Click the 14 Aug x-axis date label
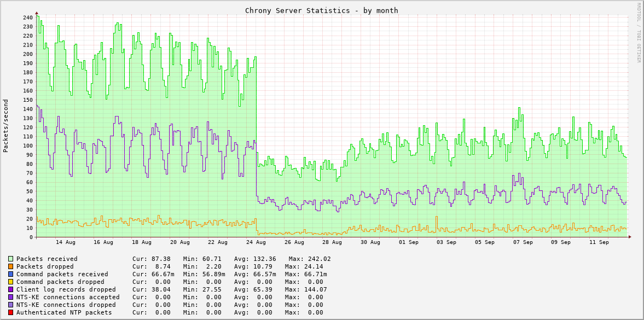Screen dimensions: 644x320 [x=65, y=242]
